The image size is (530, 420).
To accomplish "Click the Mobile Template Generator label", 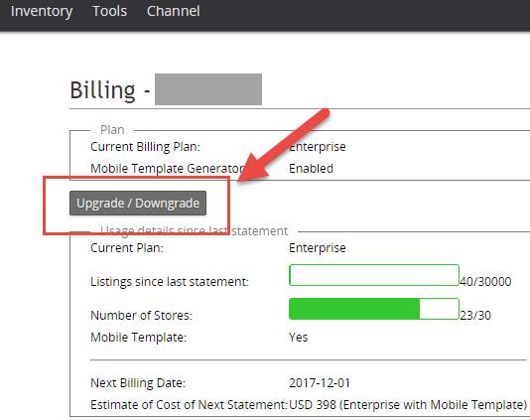I will click(x=167, y=168).
